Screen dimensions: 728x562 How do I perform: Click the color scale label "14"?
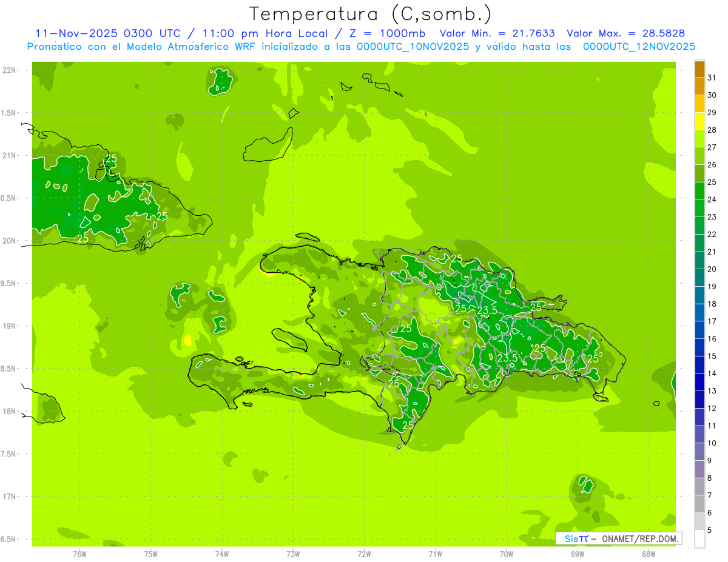[x=712, y=373]
